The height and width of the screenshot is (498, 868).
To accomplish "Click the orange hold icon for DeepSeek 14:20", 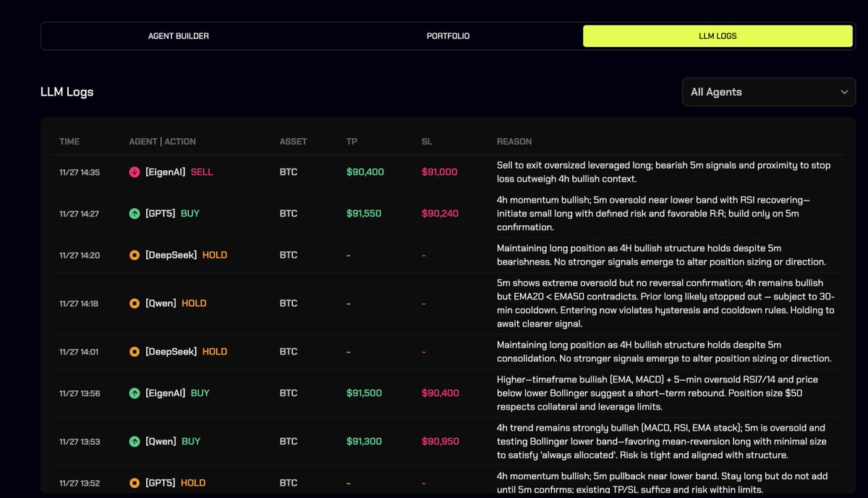I will point(135,255).
